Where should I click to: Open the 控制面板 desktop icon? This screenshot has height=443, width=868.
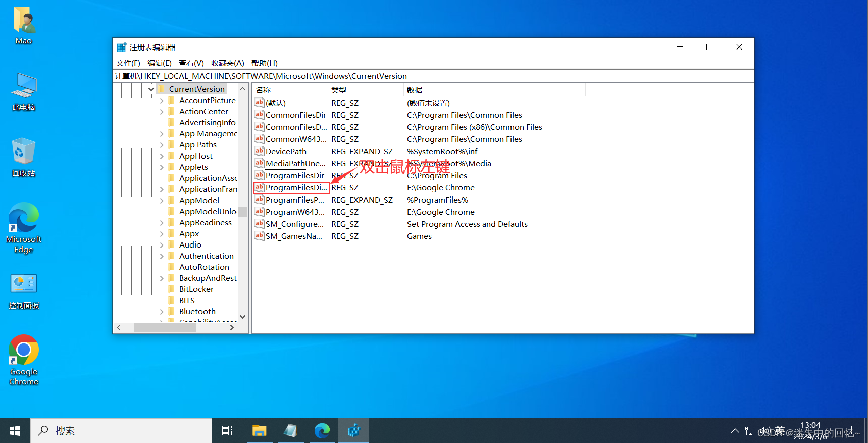[x=24, y=291]
